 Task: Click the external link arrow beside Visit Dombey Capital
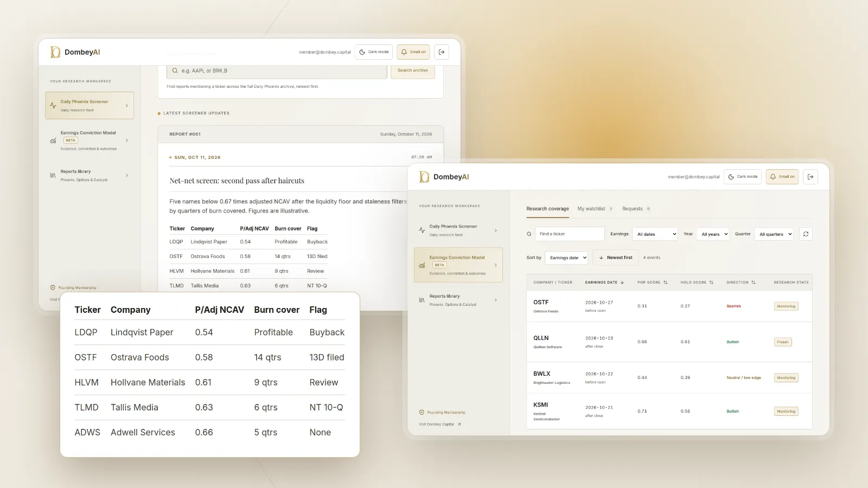click(x=459, y=425)
